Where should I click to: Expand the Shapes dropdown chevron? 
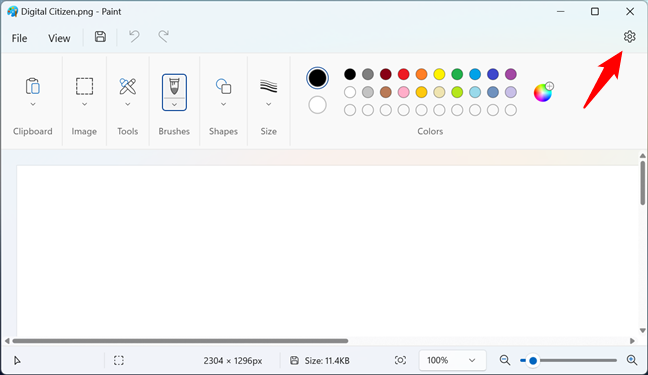[223, 104]
